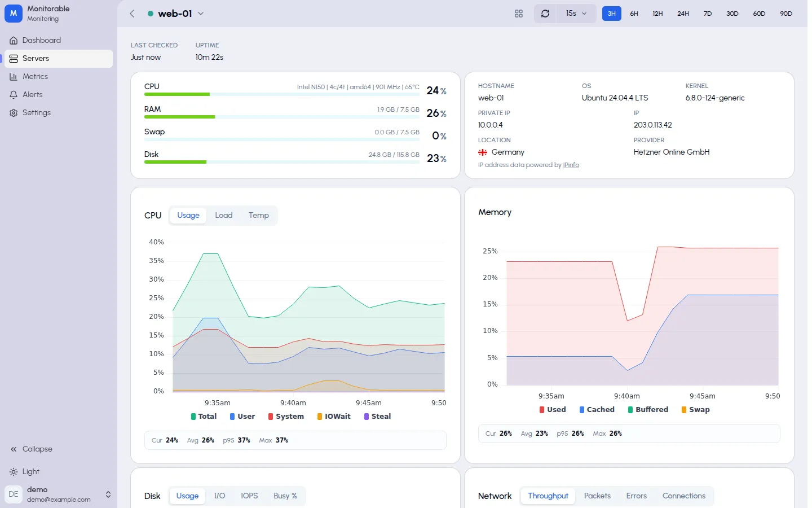The height and width of the screenshot is (508, 812).
Task: Select the 30D time range
Action: pyautogui.click(x=732, y=14)
